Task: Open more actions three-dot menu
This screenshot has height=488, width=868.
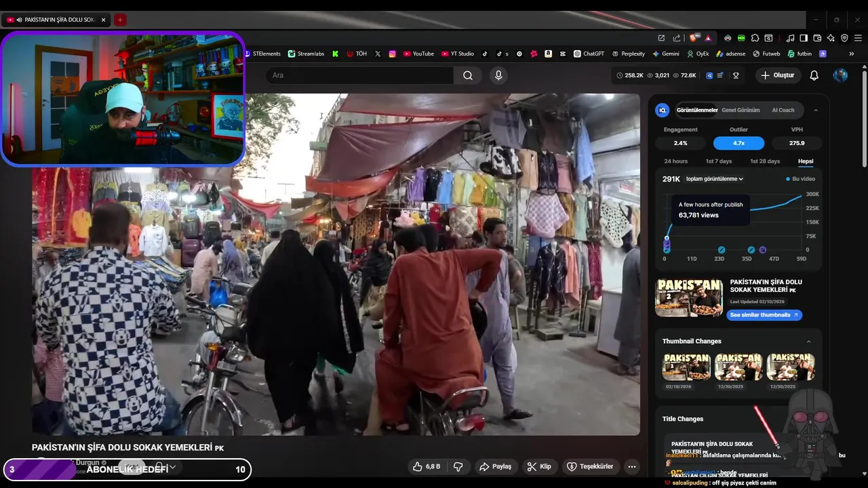Action: pos(632,466)
